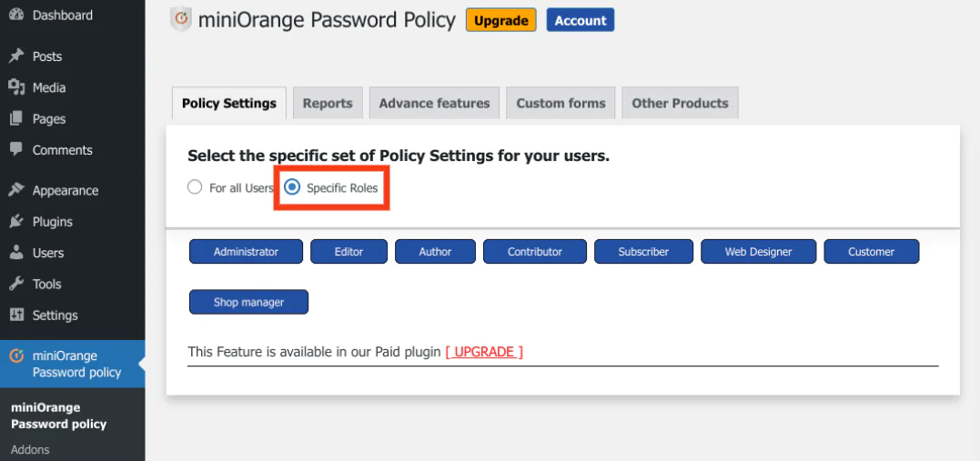Image resolution: width=980 pixels, height=461 pixels.
Task: Switch to the Other Products tab
Action: tap(680, 103)
